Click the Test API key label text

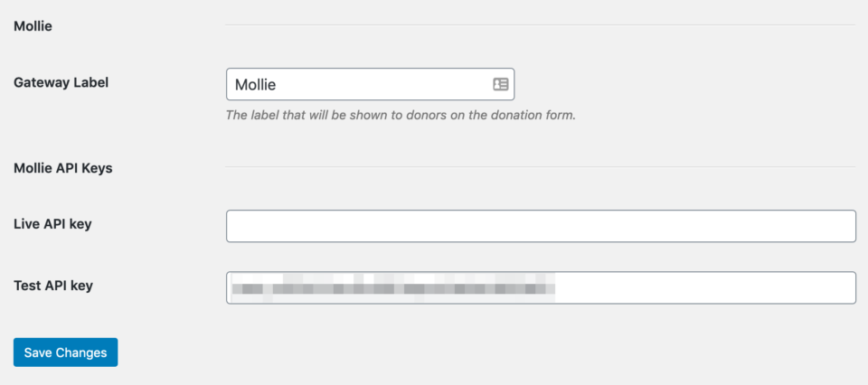coord(53,286)
